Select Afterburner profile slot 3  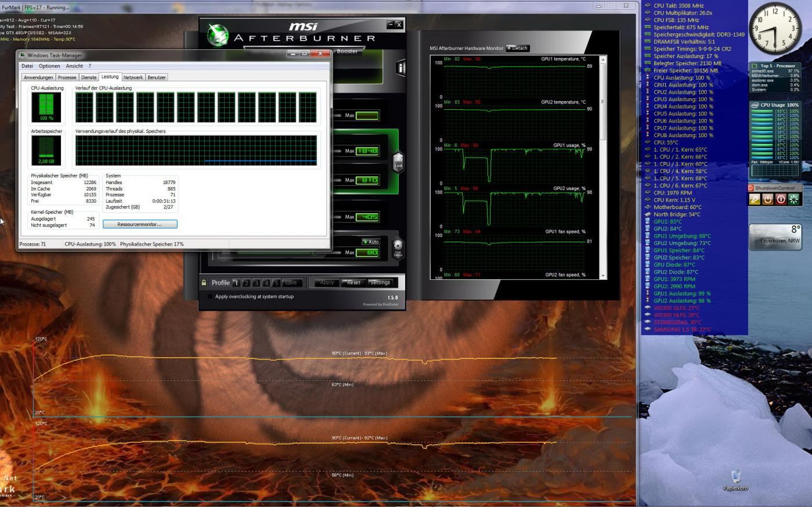[256, 283]
